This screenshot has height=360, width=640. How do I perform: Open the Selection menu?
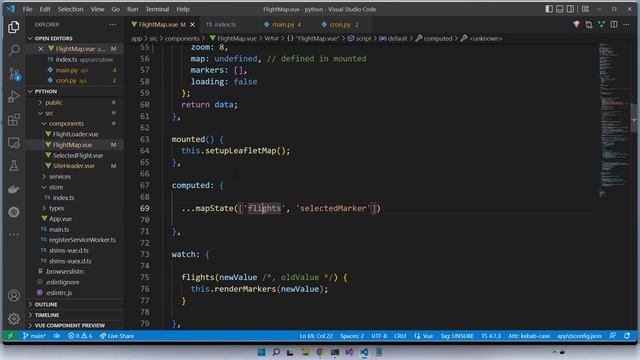point(70,9)
